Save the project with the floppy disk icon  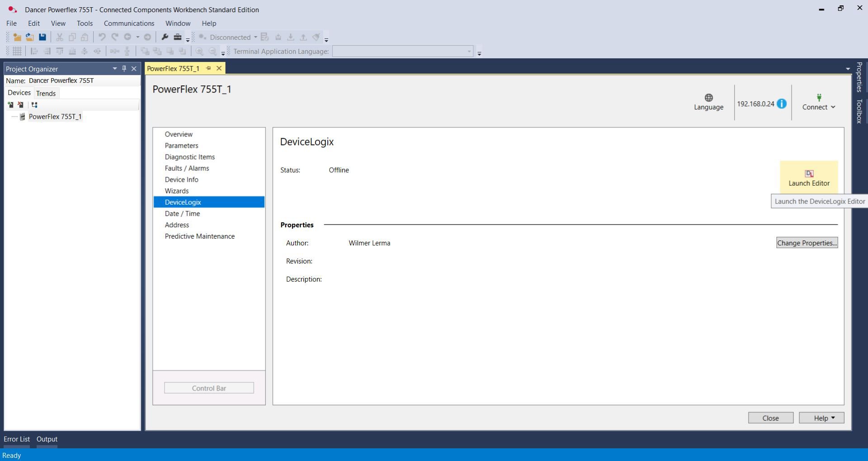click(42, 37)
